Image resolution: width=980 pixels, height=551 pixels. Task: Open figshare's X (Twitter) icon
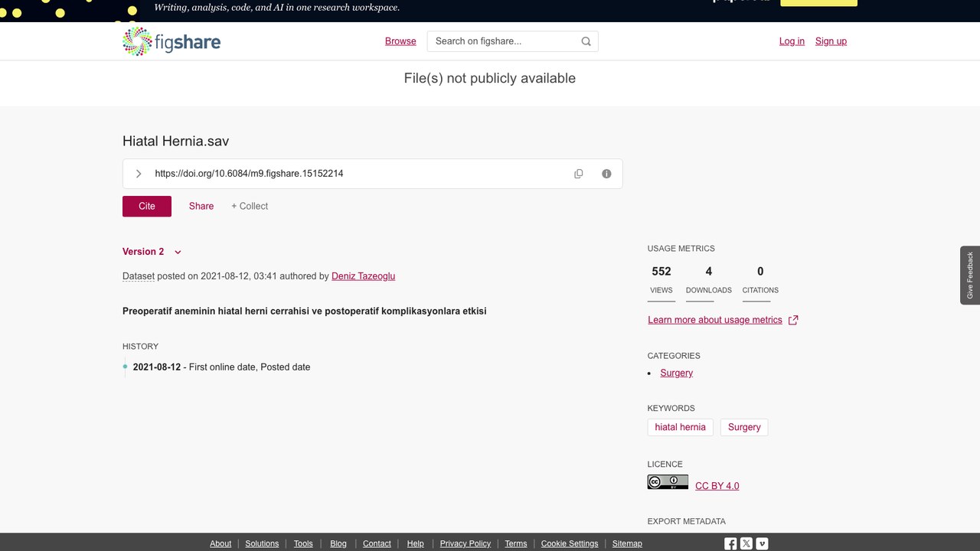point(746,544)
